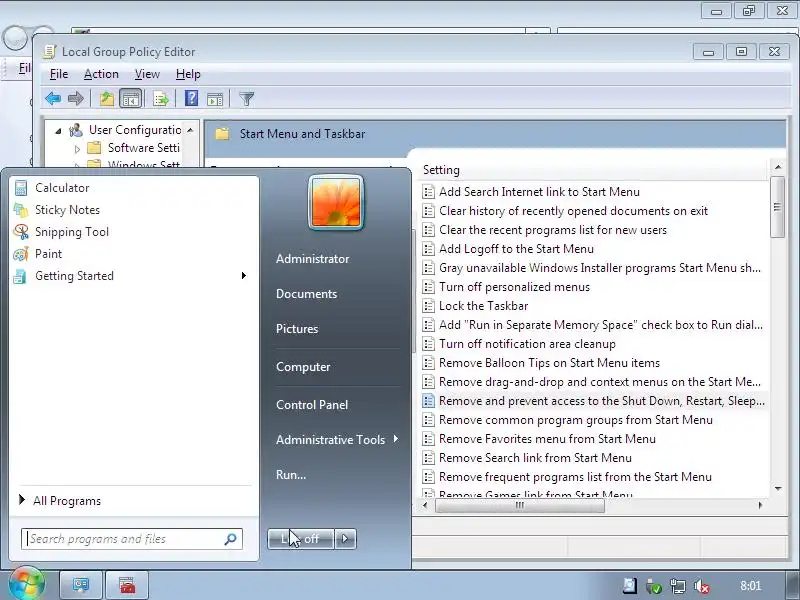Screen dimensions: 800x600
Task: Toggle the Show/Hide Action Pane icon
Action: (215, 99)
